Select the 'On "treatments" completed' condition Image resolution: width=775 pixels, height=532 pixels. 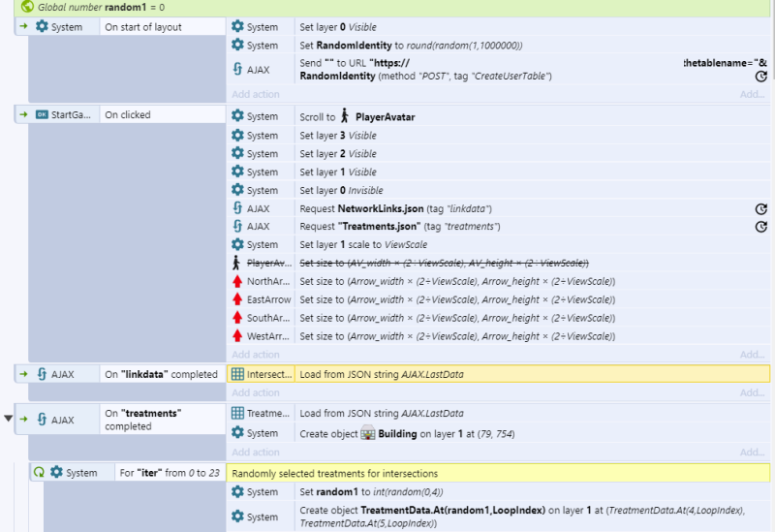(x=163, y=420)
